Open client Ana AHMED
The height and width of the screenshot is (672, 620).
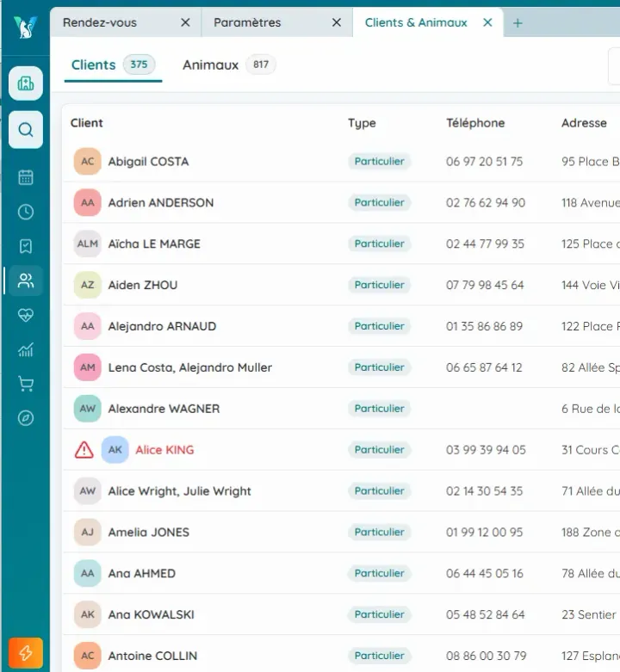click(x=142, y=573)
